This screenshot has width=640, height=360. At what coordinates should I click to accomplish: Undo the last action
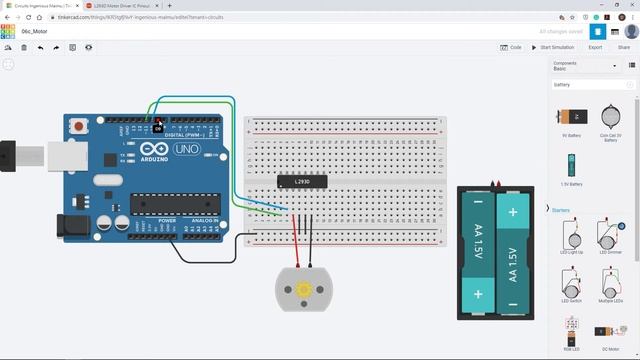40,48
